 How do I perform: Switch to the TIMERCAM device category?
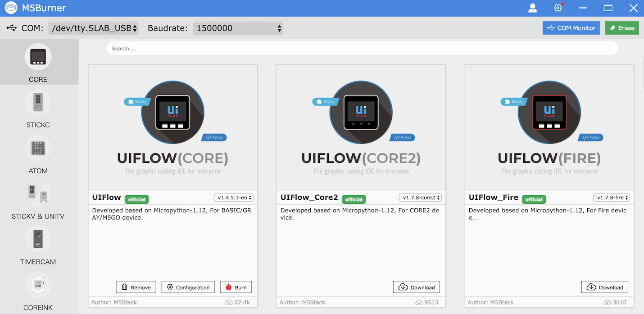point(38,240)
